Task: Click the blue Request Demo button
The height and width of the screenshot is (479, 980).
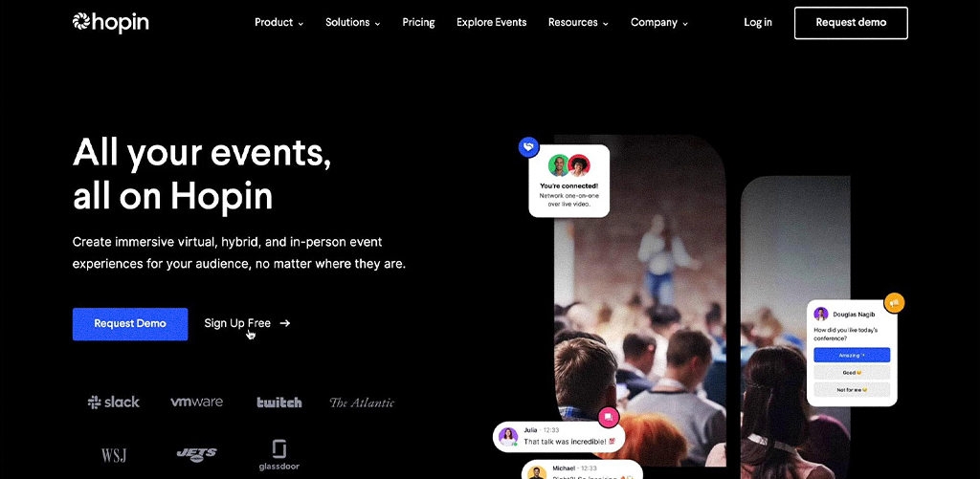Action: (x=130, y=323)
